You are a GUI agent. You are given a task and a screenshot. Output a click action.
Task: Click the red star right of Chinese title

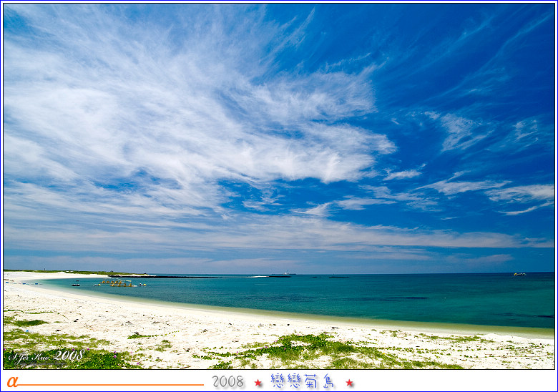(350, 383)
